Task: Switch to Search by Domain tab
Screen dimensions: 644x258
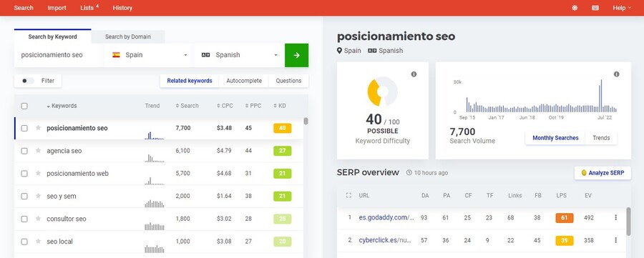Action: [128, 36]
